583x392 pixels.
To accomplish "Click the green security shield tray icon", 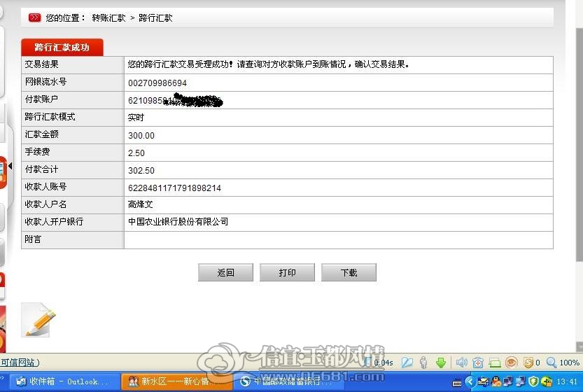I will [x=533, y=381].
